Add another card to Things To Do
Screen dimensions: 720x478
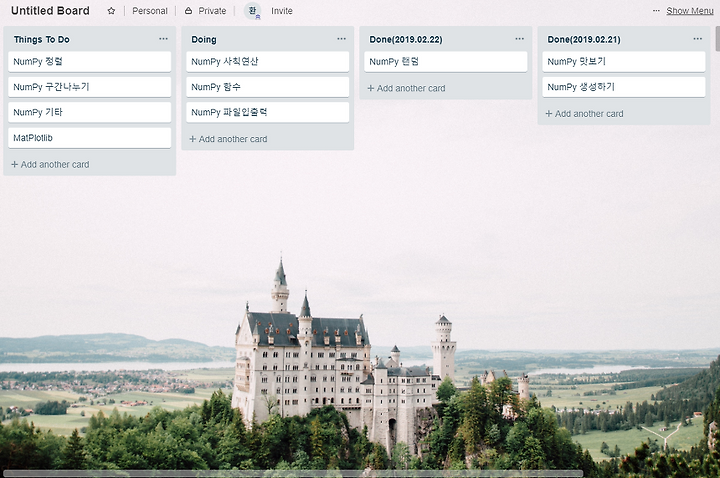point(50,164)
